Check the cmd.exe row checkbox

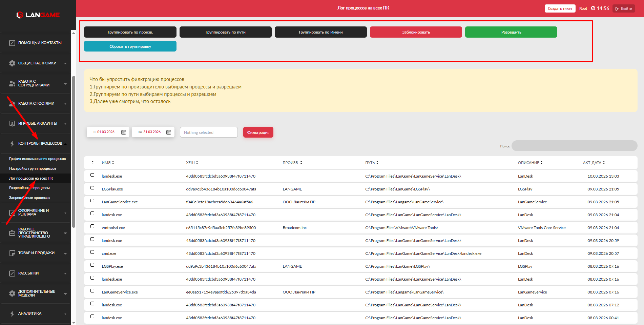tap(92, 252)
